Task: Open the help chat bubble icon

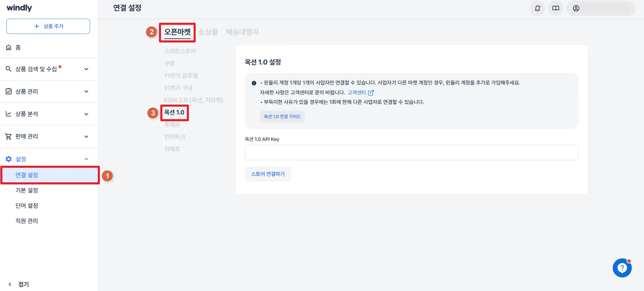Action: click(x=622, y=268)
